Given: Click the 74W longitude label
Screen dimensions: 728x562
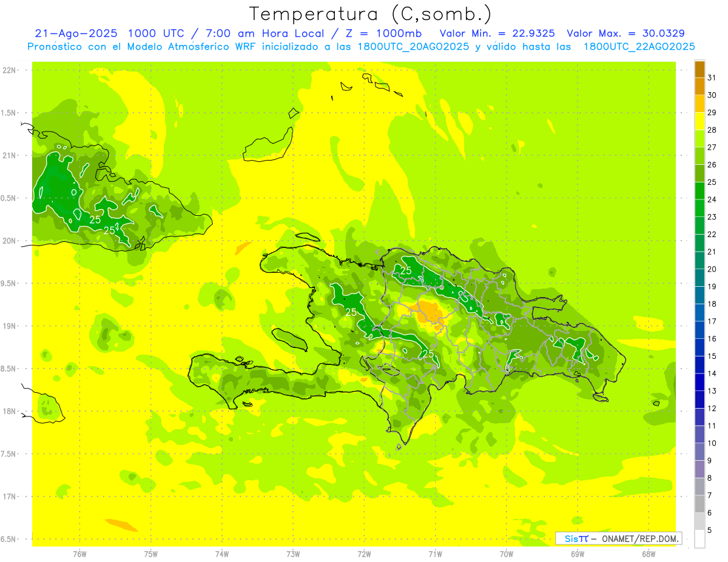Looking at the screenshot, I should (221, 554).
